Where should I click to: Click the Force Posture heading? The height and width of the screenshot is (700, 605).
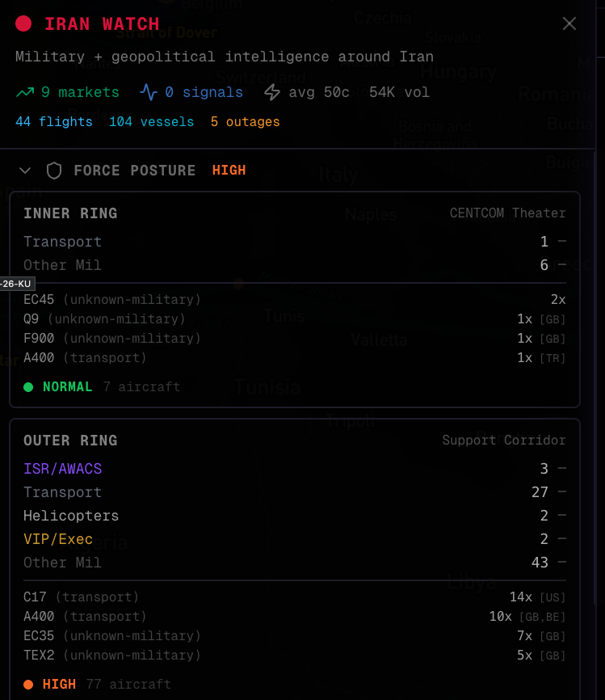[135, 171]
